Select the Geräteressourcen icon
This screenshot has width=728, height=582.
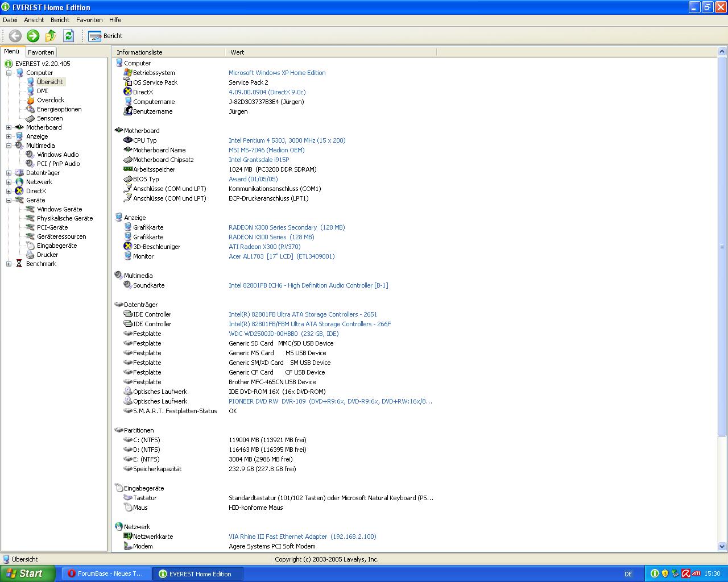point(30,236)
